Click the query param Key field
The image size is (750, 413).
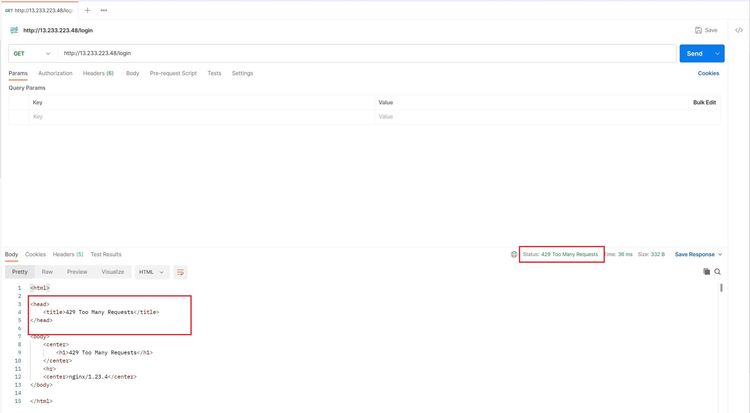(202, 117)
